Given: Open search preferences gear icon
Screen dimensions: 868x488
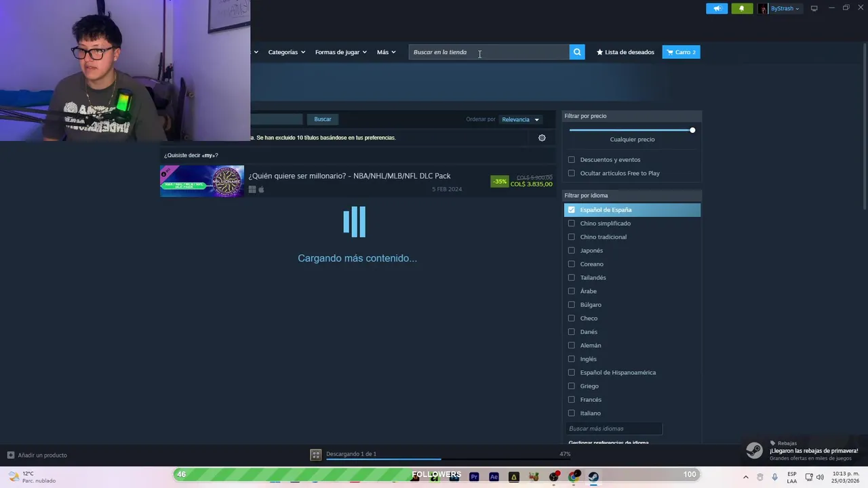Looking at the screenshot, I should click(x=542, y=138).
